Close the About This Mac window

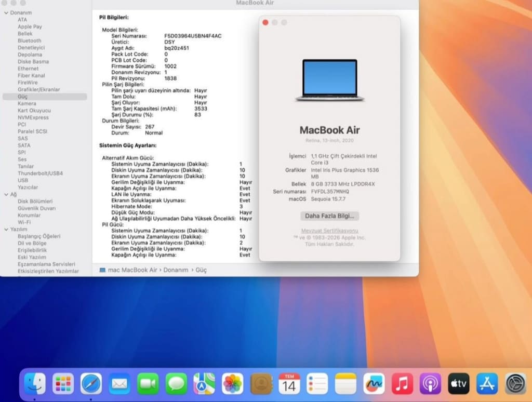pos(265,22)
